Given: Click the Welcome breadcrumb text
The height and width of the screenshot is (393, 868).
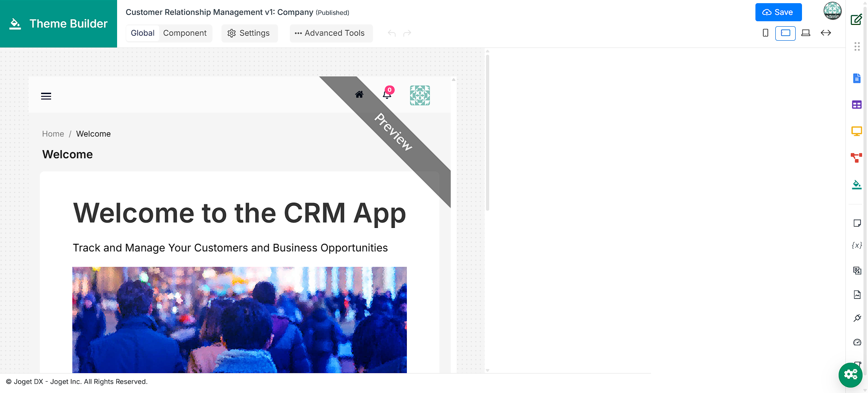Looking at the screenshot, I should pyautogui.click(x=93, y=134).
